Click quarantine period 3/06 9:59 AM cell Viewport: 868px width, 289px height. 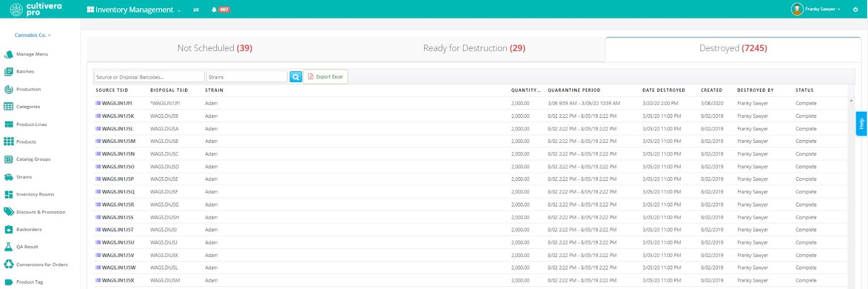coord(584,103)
